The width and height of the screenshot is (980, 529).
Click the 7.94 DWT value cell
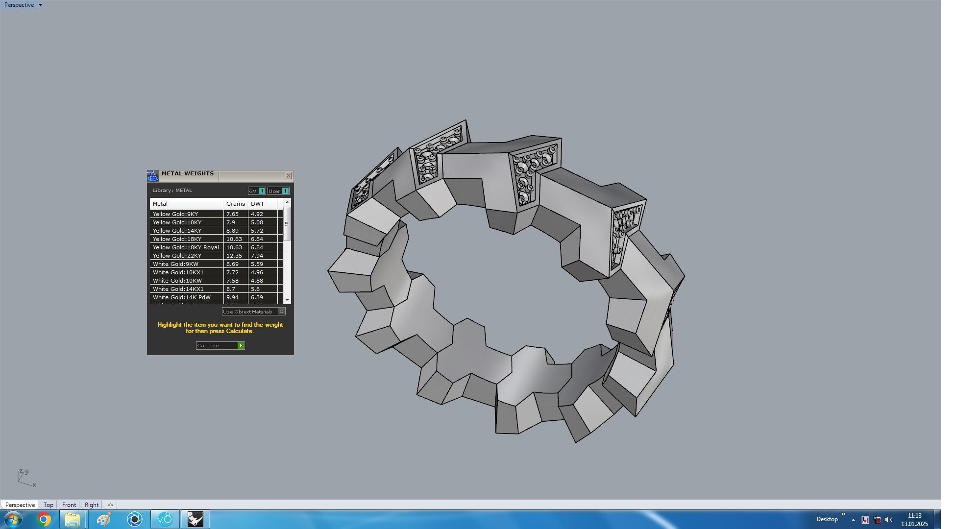click(263, 256)
